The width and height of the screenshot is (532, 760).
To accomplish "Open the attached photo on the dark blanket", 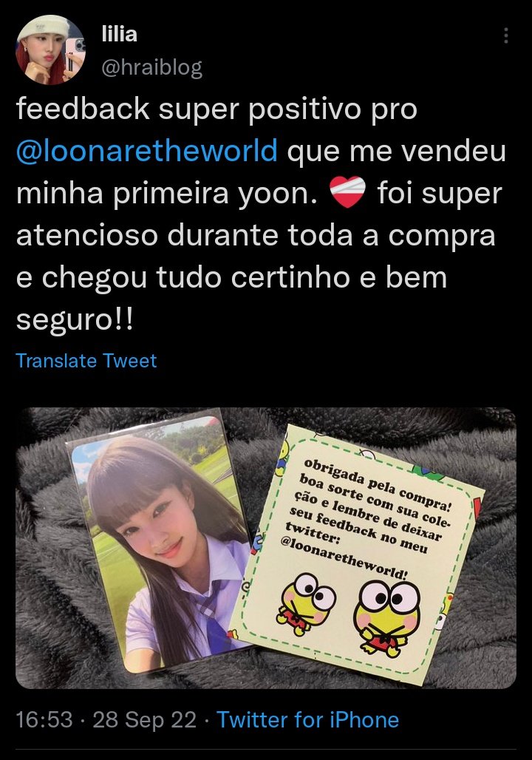I will pos(266,548).
